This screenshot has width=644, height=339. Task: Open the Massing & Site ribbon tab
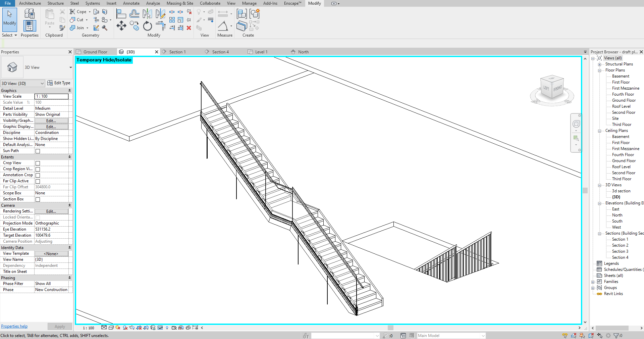180,3
